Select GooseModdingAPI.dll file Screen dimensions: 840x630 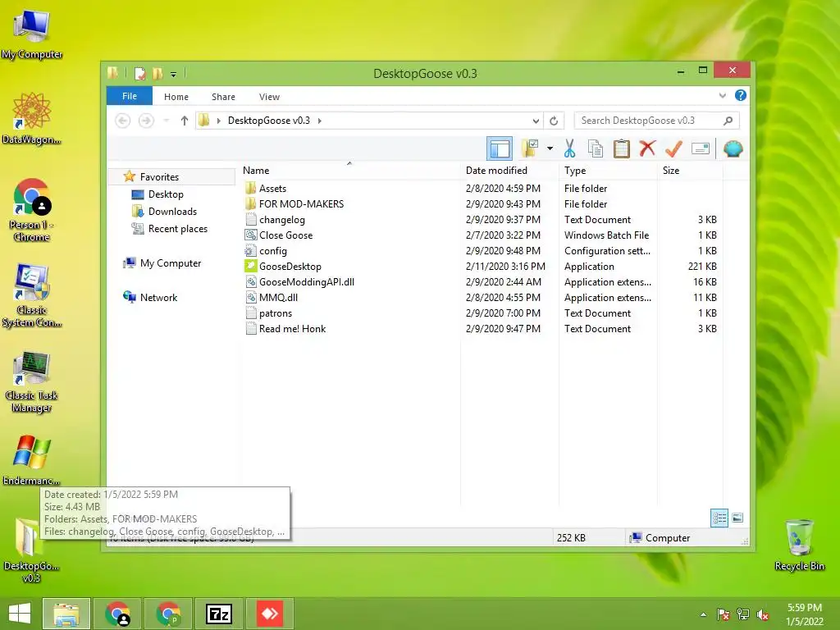point(307,282)
